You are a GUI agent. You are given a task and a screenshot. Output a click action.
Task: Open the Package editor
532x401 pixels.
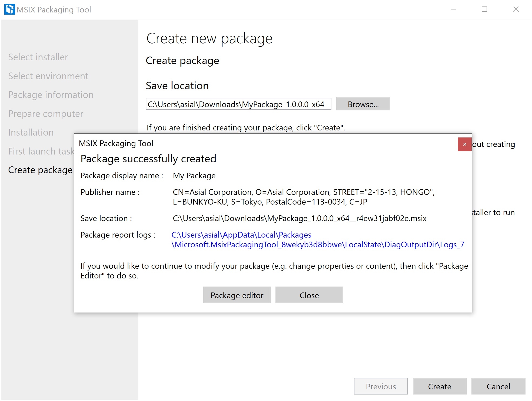pos(237,295)
